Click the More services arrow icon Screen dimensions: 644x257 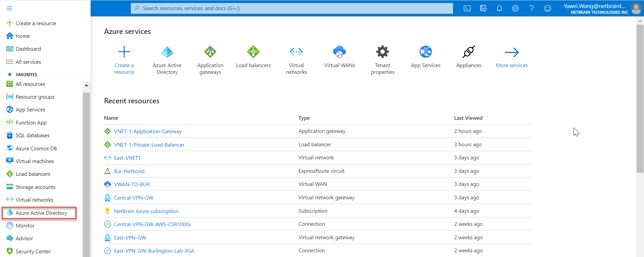coord(512,52)
